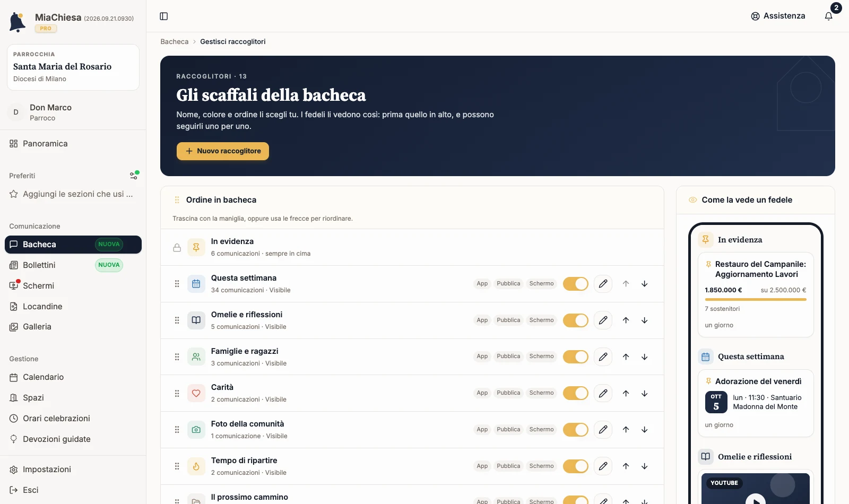Image resolution: width=849 pixels, height=504 pixels.
Task: Click the In evidenza pin icon
Action: (196, 247)
